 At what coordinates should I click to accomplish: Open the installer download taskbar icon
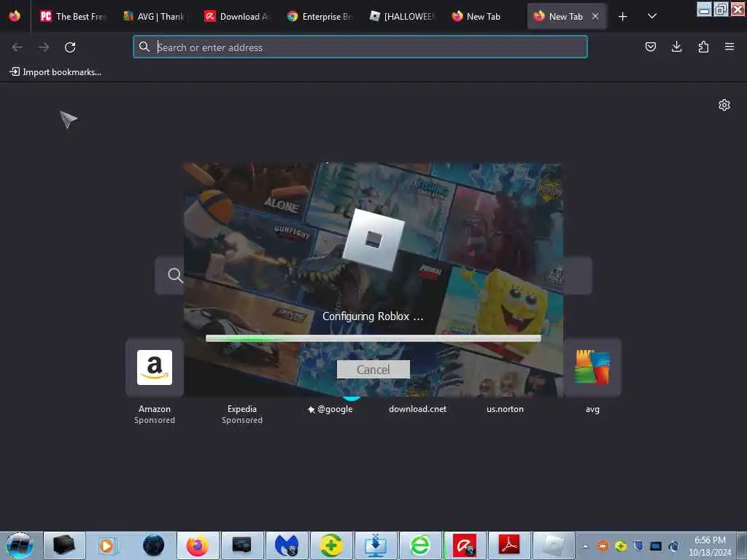[376, 545]
